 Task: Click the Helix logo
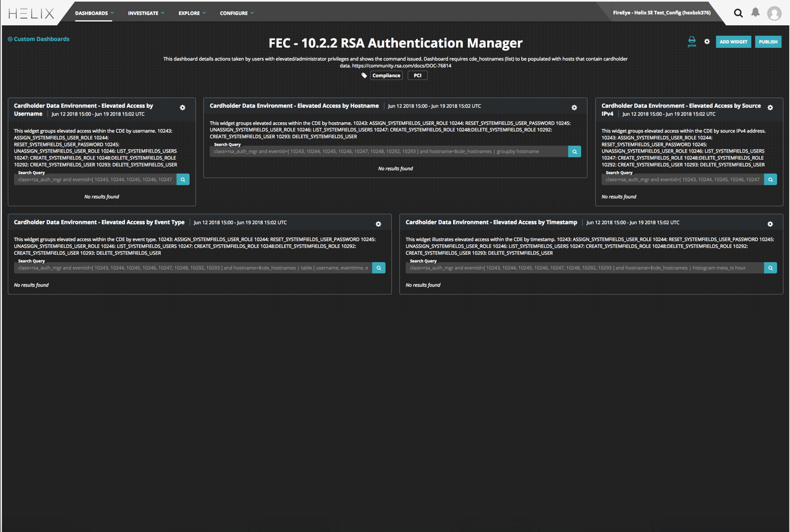click(x=31, y=13)
